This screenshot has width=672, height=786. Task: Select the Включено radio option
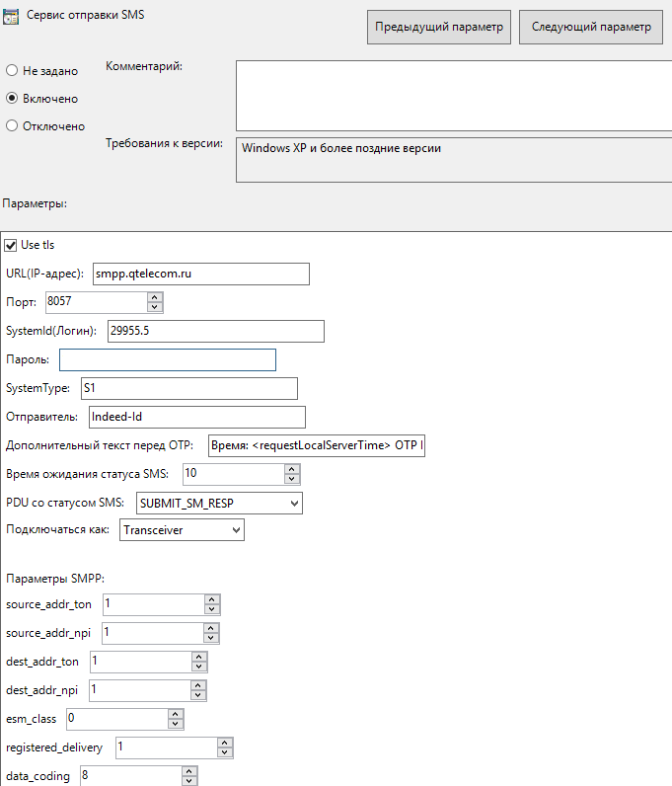tap(12, 99)
